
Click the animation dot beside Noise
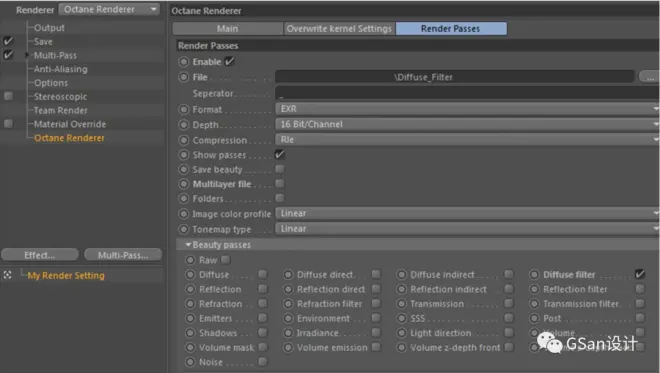coord(190,362)
